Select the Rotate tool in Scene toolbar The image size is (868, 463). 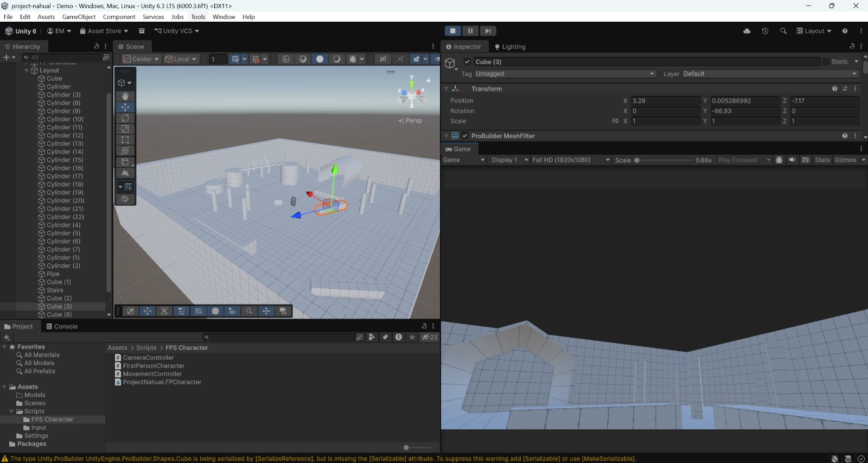click(x=125, y=118)
